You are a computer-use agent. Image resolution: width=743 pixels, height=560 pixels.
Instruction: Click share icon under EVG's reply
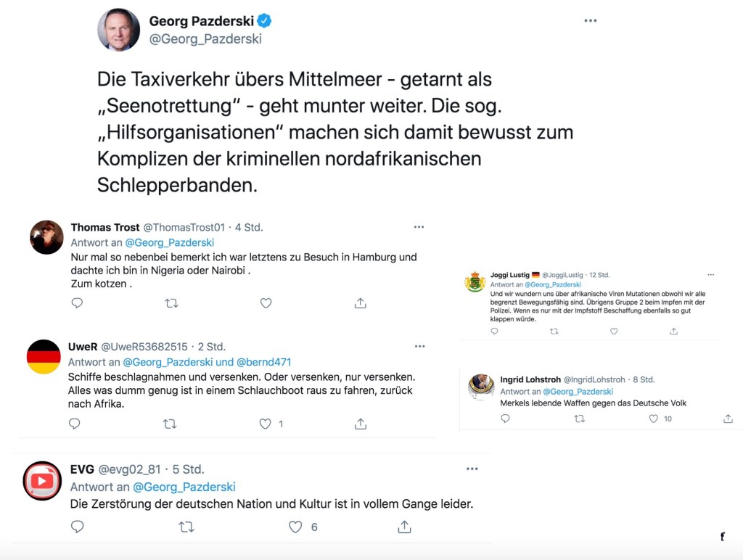404,527
